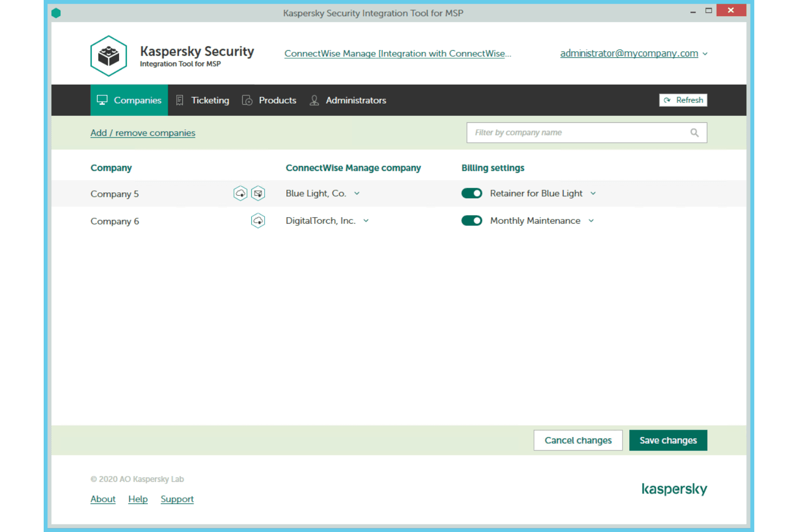This screenshot has height=532, width=798.
Task: Select the Company 6 row name
Action: pyautogui.click(x=115, y=222)
